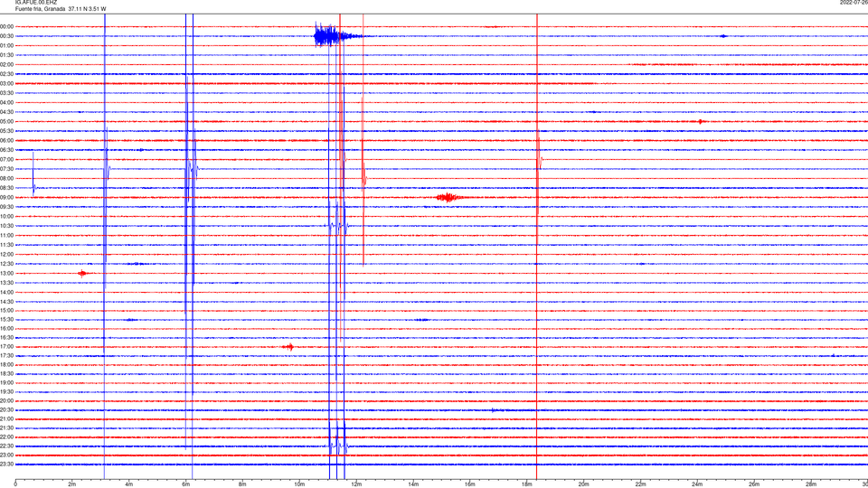Select the 01:00 trace time label

[x=6, y=45]
